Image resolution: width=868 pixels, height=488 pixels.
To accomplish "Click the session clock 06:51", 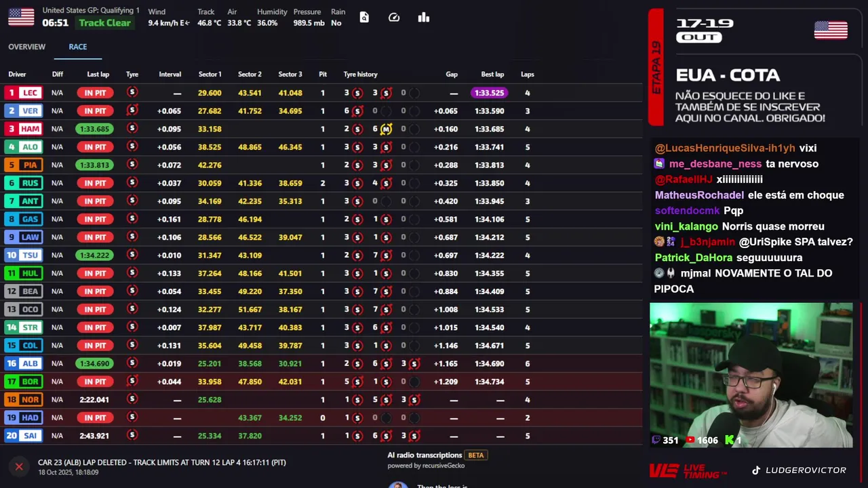I will (55, 23).
